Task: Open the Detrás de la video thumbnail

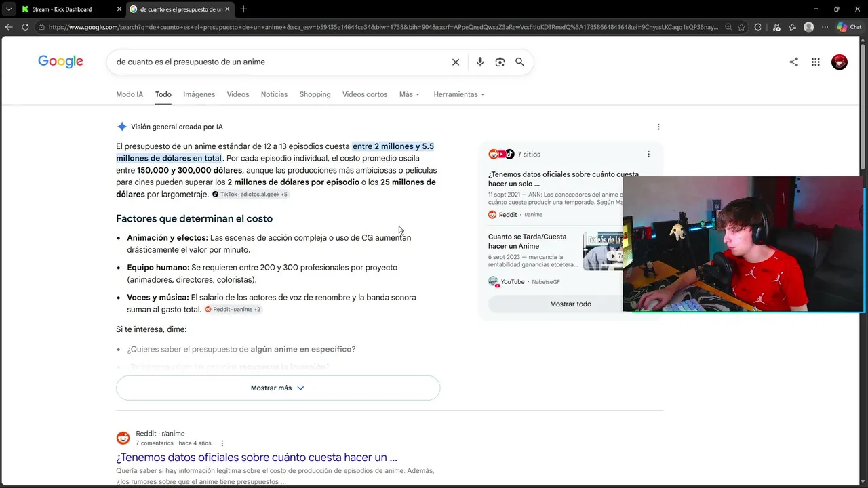Action: pos(603,251)
